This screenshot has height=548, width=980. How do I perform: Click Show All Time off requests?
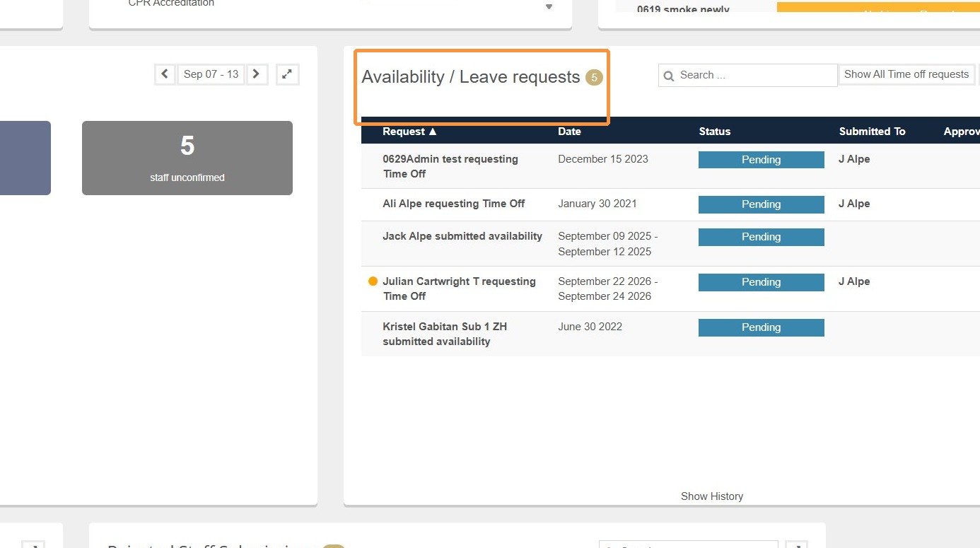[x=906, y=74]
